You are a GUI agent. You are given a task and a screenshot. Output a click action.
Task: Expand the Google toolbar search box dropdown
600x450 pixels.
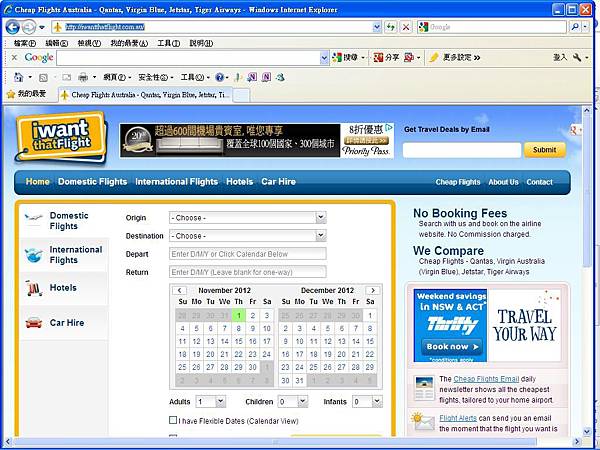pos(324,58)
